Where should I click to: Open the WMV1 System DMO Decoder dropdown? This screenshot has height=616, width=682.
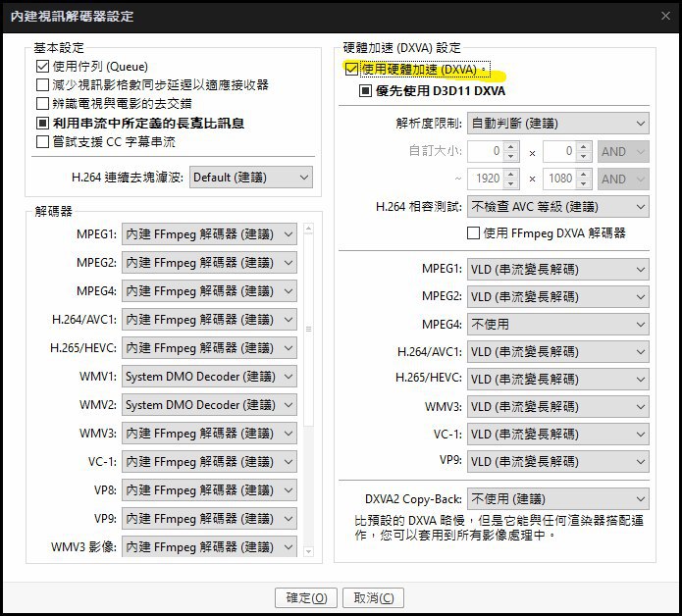pyautogui.click(x=209, y=377)
